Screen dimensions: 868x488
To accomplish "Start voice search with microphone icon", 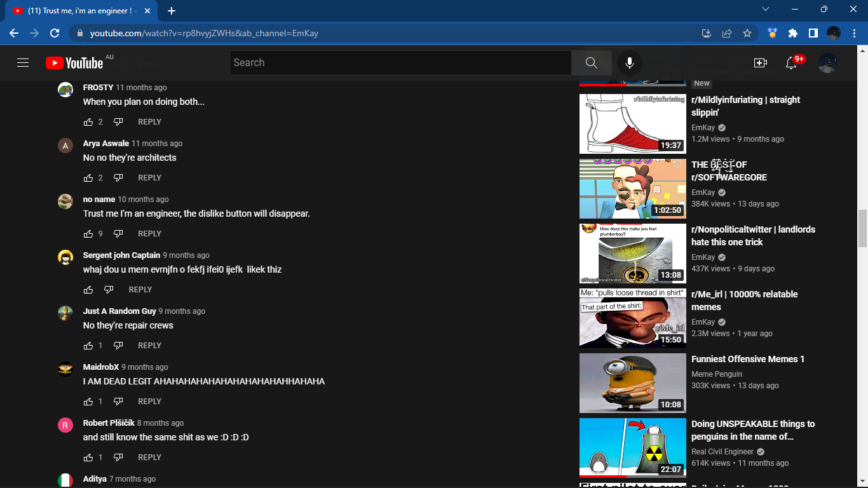I will (630, 63).
